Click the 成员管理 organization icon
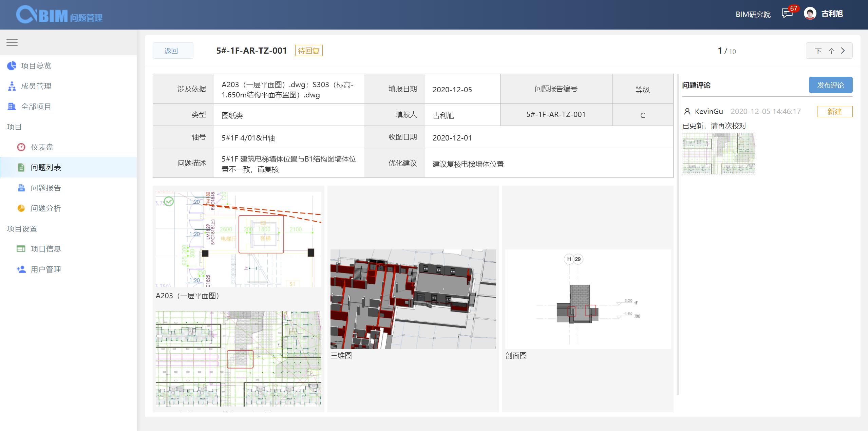Image resolution: width=868 pixels, height=431 pixels. (12, 86)
